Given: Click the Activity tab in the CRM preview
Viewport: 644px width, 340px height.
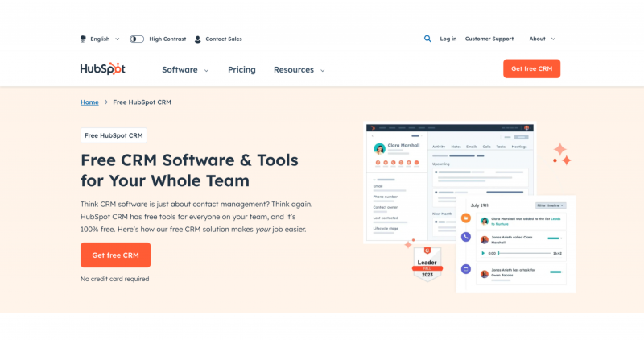Looking at the screenshot, I should 439,147.
